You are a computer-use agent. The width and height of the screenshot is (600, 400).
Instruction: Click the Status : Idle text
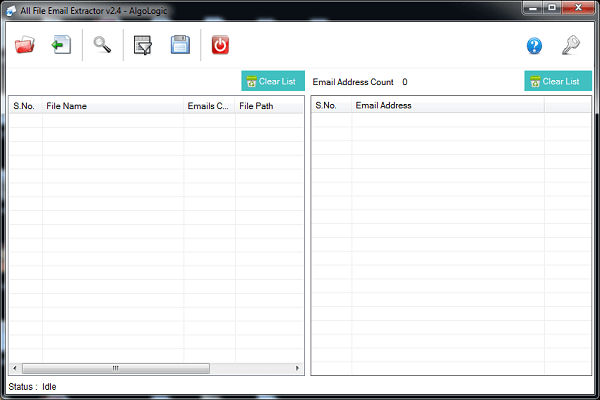(x=32, y=387)
